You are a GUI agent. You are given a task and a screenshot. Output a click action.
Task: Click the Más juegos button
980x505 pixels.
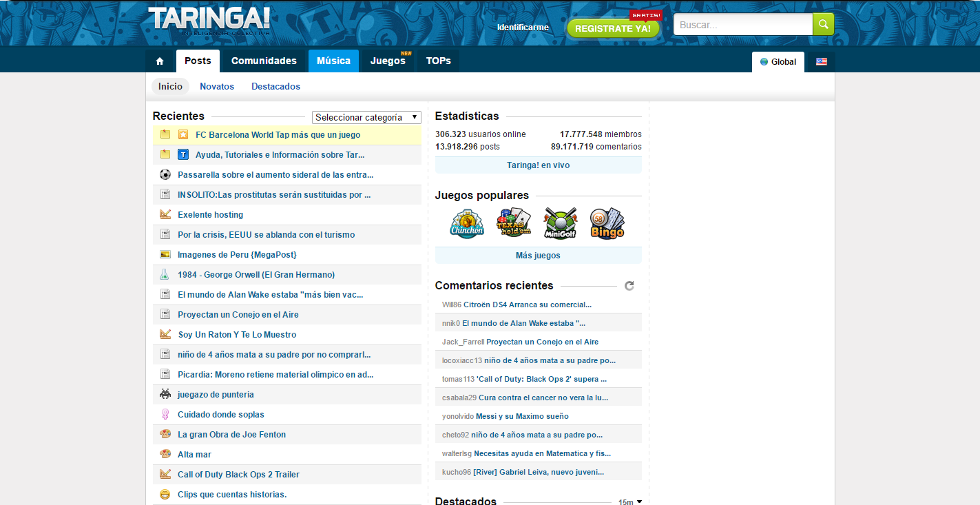(539, 256)
